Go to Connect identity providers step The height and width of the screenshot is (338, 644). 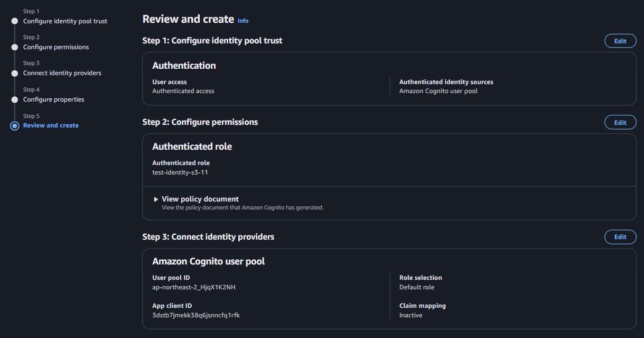click(62, 73)
